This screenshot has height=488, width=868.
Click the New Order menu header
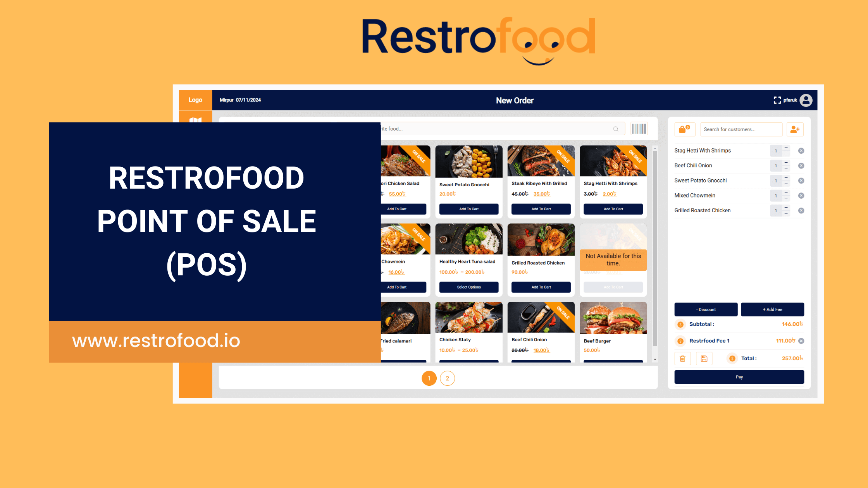point(515,100)
